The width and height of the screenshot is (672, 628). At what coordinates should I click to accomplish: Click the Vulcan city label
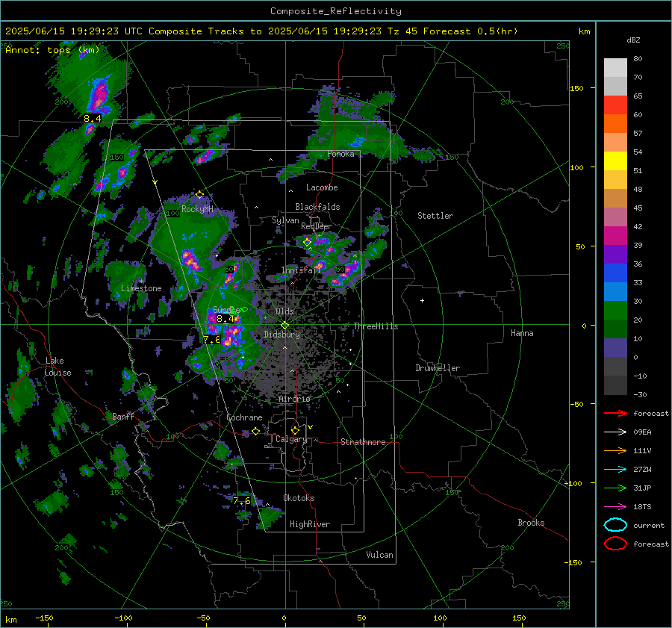pos(379,555)
